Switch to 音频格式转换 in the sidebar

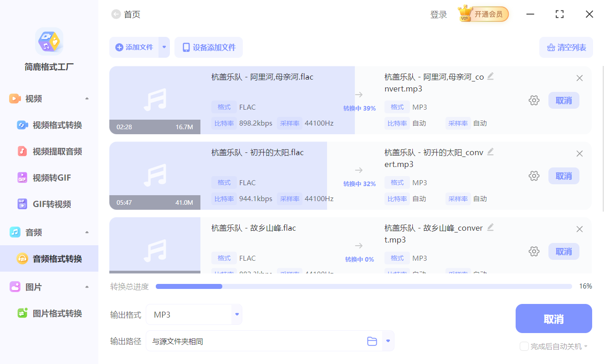click(50, 258)
